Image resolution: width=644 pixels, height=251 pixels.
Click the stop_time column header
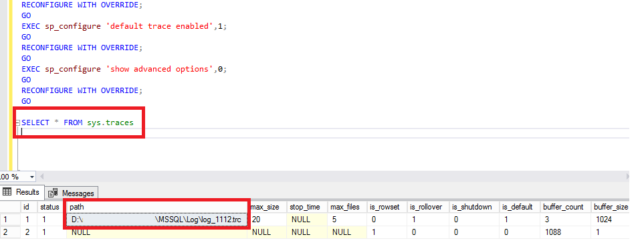pyautogui.click(x=307, y=207)
